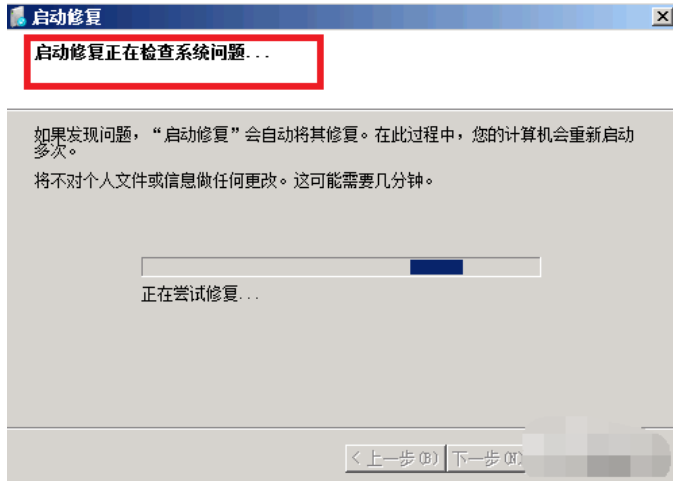Click the quoted "启动修复" text in the description
The image size is (673, 485).
[196, 135]
